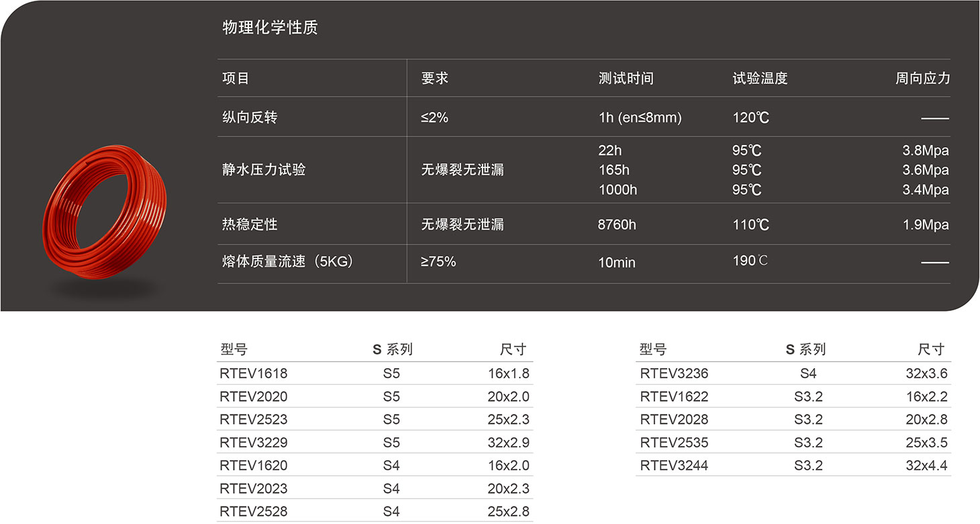This screenshot has width=980, height=524.
Task: Click the 静水压力试验 row label
Action: point(264,170)
